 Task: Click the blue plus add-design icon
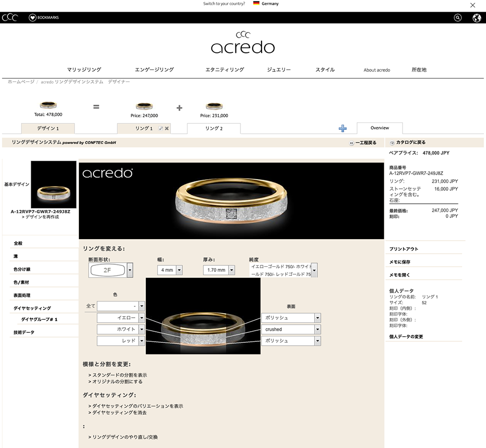(343, 128)
